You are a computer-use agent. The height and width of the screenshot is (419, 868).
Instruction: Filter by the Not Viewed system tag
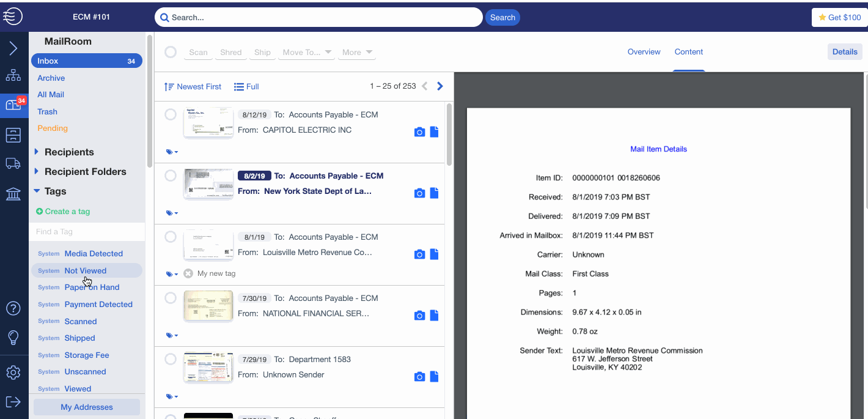[x=87, y=271]
